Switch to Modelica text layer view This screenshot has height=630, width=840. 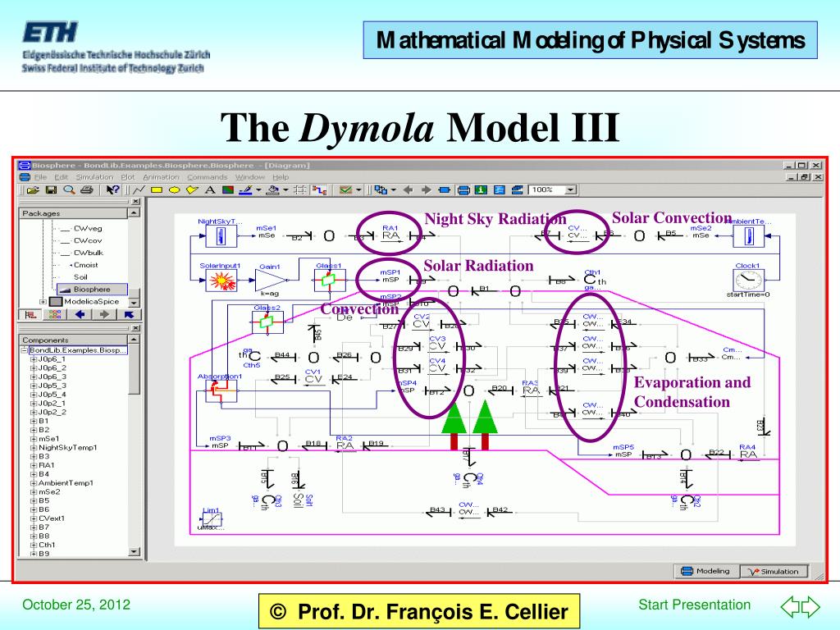500,189
